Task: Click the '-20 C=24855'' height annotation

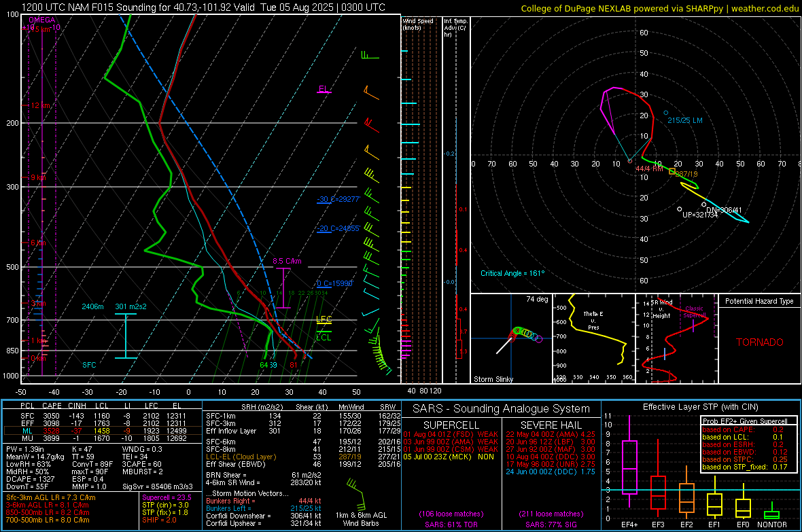Action: click(338, 229)
